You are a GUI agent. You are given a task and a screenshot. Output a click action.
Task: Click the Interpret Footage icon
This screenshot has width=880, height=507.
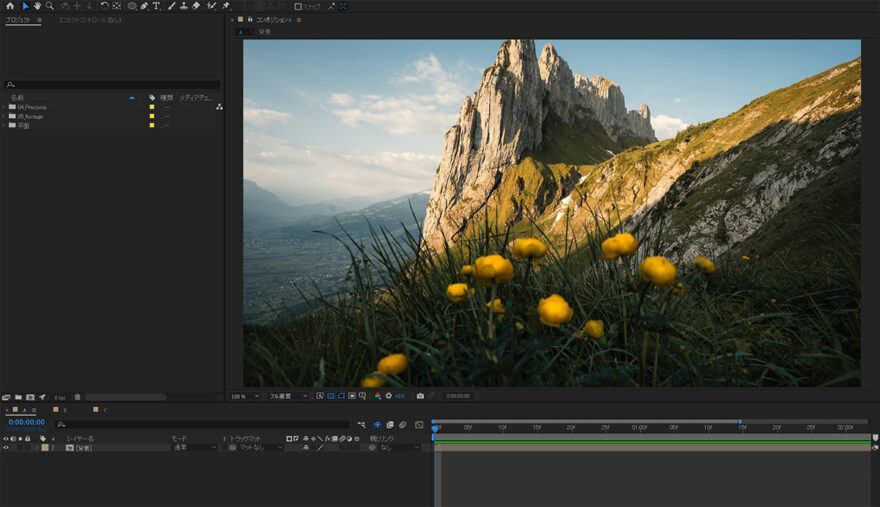[x=6, y=397]
